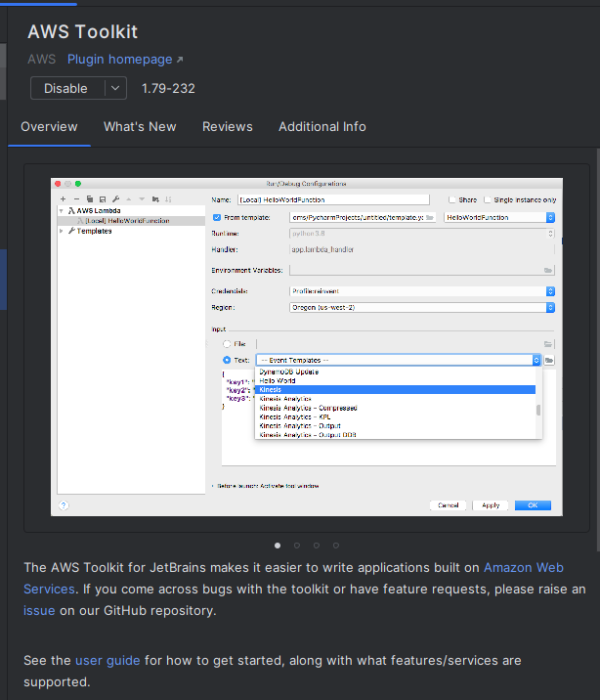Click the help question icon in preview
Image resolution: width=600 pixels, height=700 pixels.
coord(64,505)
